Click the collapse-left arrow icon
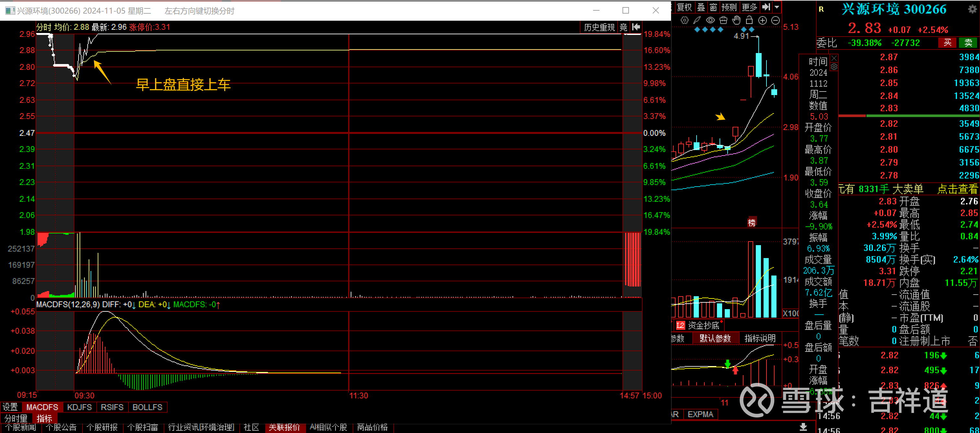Screen dimensions: 980x433 tap(636, 27)
